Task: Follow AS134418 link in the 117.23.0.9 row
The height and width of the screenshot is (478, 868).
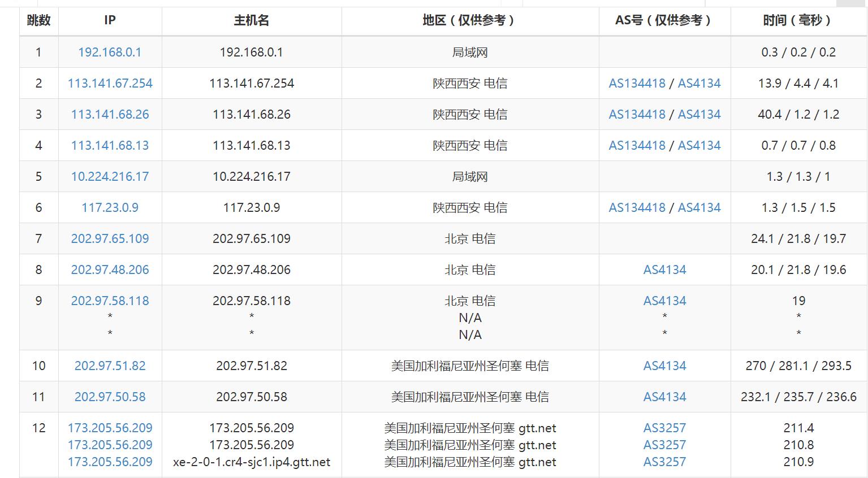Action: 637,207
